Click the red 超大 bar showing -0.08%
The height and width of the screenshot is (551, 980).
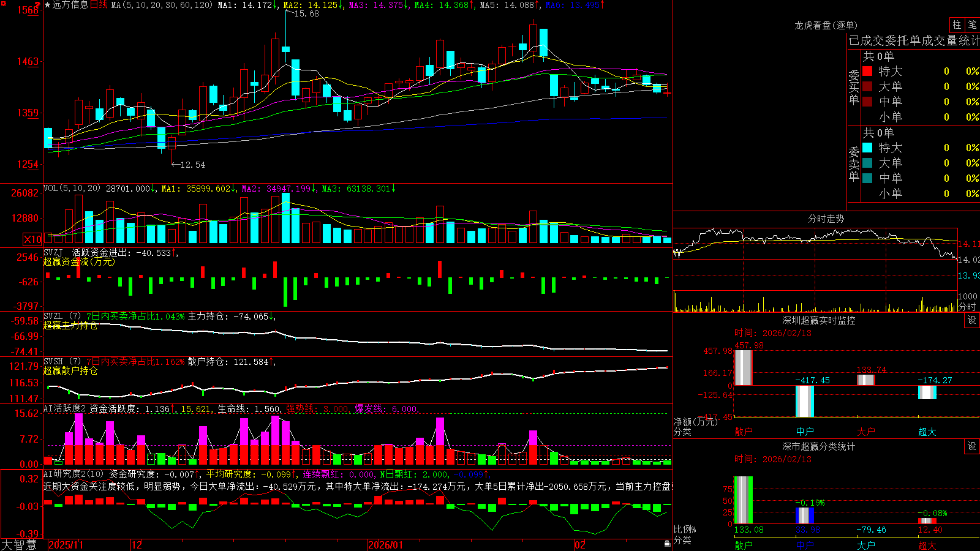tap(927, 520)
